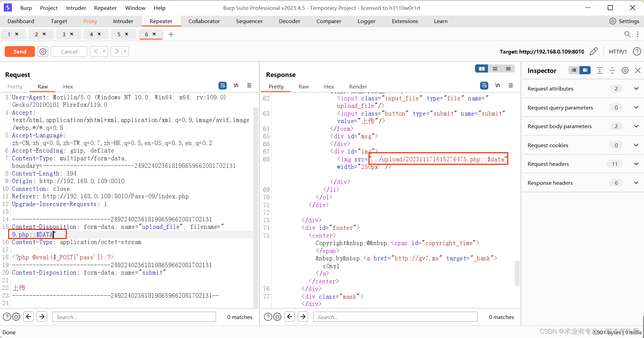
Task: Open response pane hamburger menu
Action: [511, 85]
